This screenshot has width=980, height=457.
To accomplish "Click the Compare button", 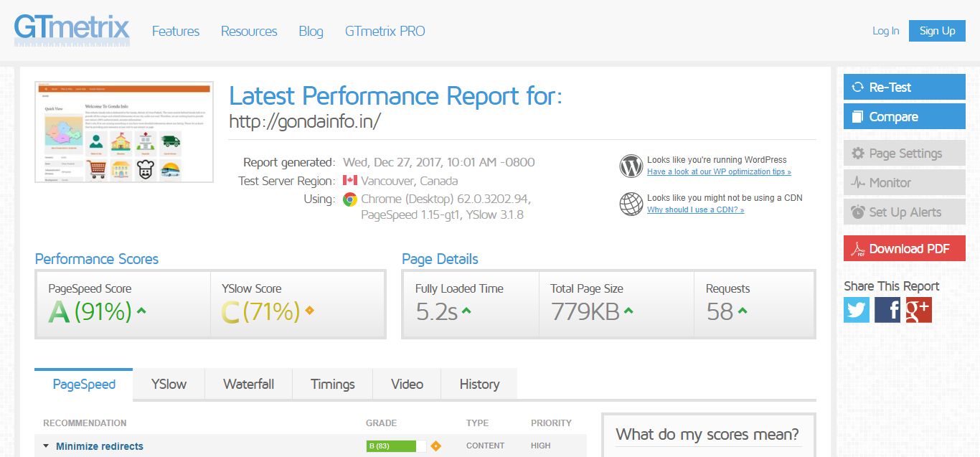I will (905, 116).
